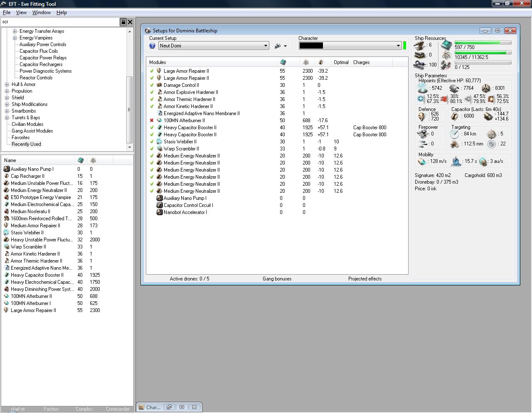Image resolution: width=532 pixels, height=413 pixels.
Task: Click the max locked targets icon showing 5
Action: pos(492,134)
